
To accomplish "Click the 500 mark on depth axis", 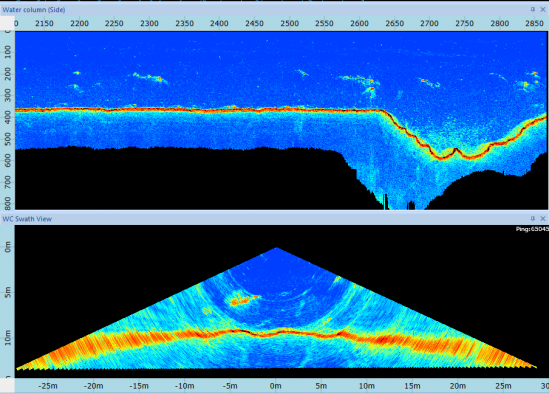I will (8, 139).
